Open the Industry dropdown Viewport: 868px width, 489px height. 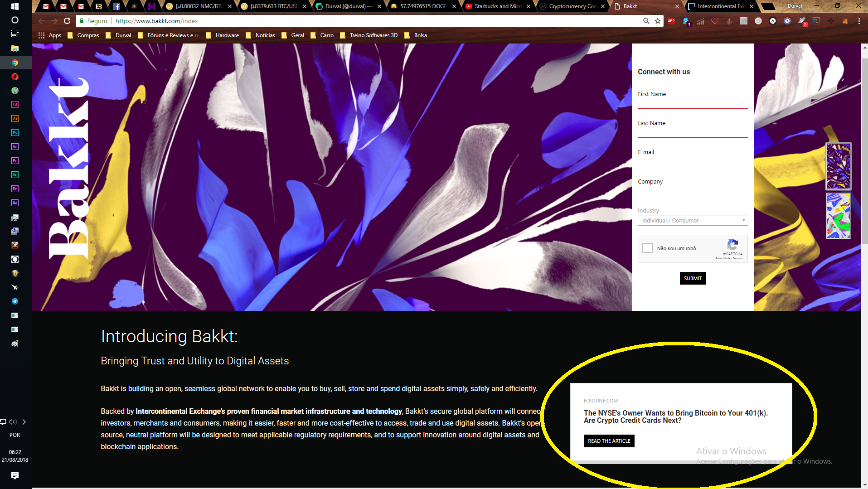click(693, 221)
